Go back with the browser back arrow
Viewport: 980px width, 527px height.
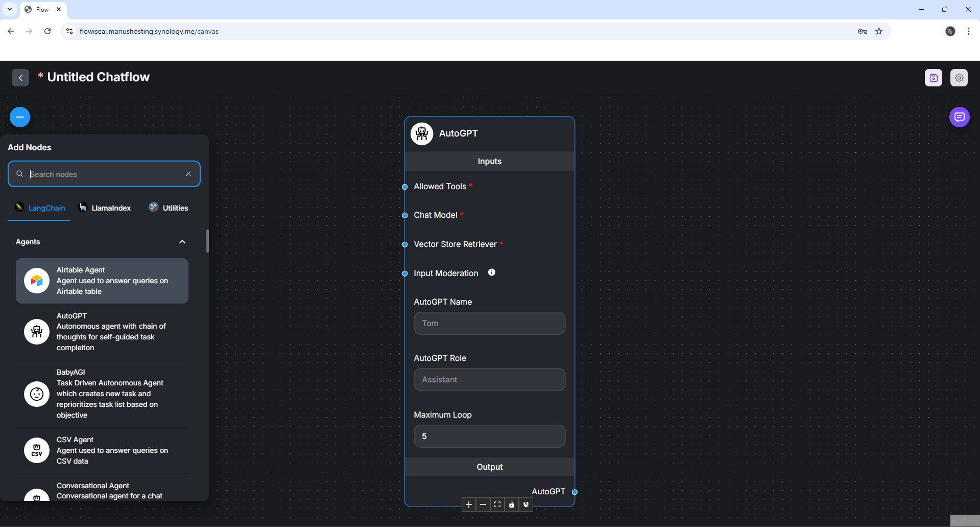point(11,31)
